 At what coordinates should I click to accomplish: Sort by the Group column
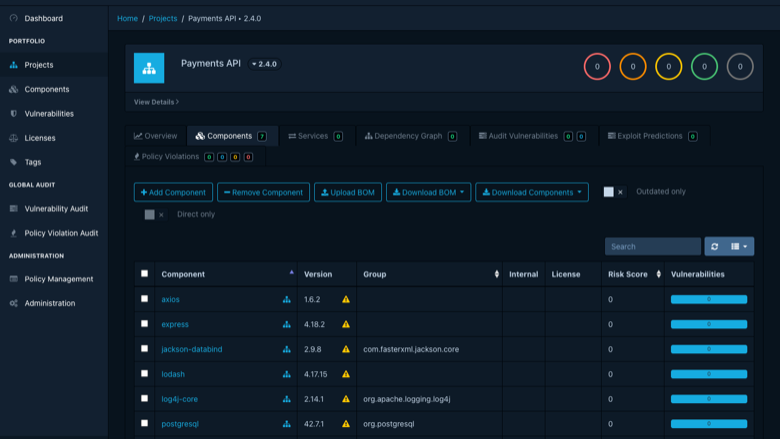pos(430,274)
